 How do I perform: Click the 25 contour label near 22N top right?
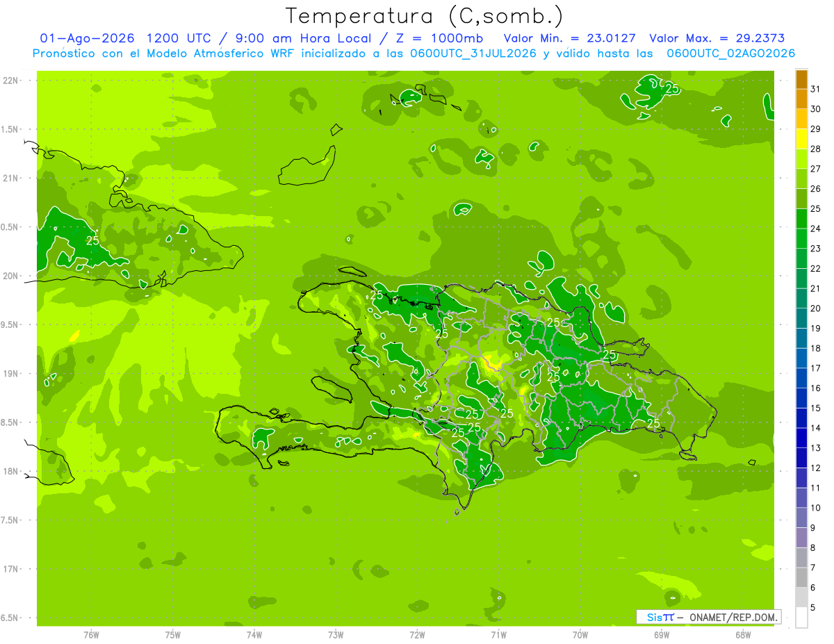(x=673, y=88)
